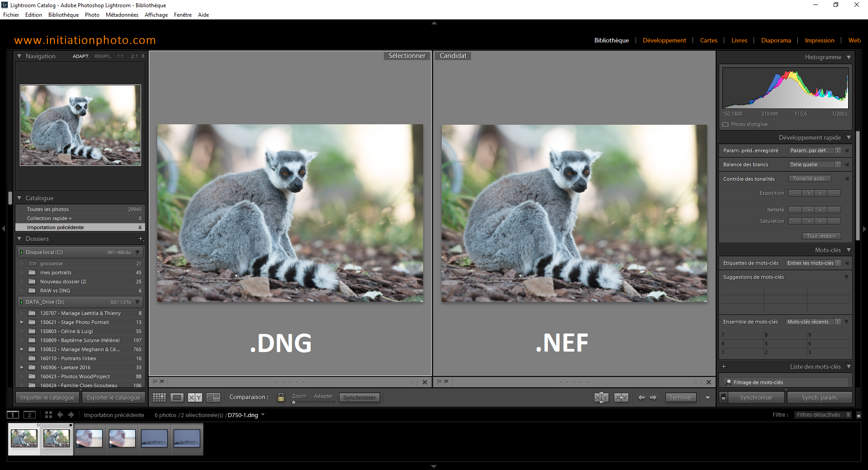
Task: Click Synch. param. button
Action: 820,397
